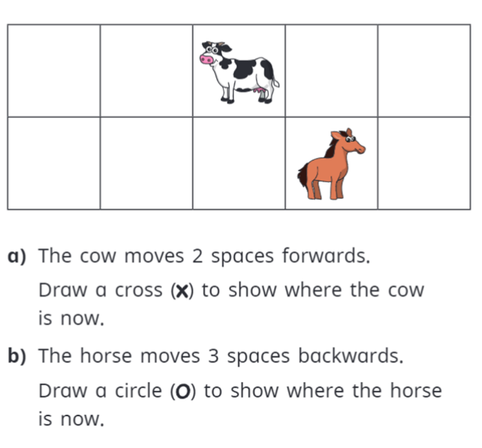Click the bold cross symbol in question a
The width and height of the screenshot is (482, 448).
182,291
